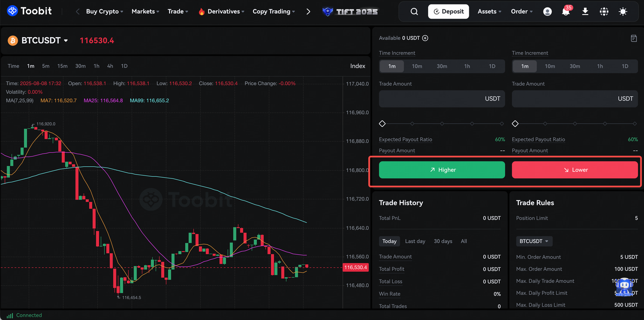Screen dimensions: 644x320
Task: Expand the Copy Trading menu
Action: 274,12
